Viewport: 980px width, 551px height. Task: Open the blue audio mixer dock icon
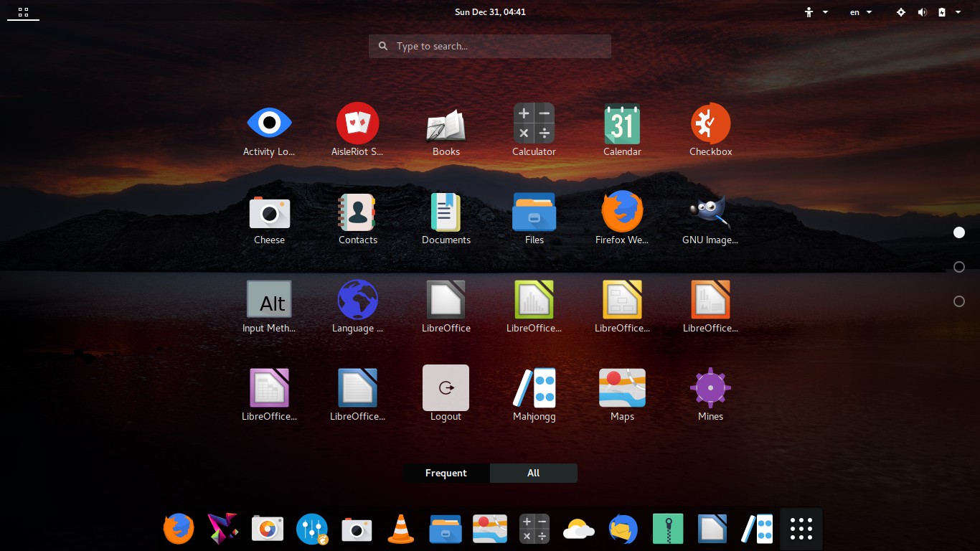pos(312,529)
